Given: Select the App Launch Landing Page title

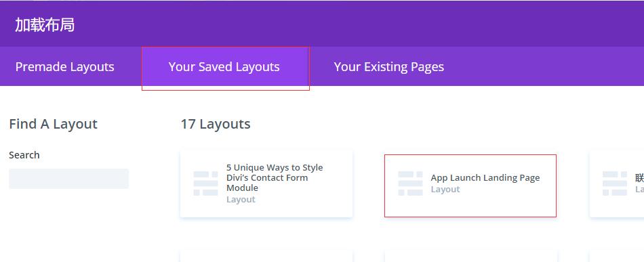Looking at the screenshot, I should coord(485,177).
